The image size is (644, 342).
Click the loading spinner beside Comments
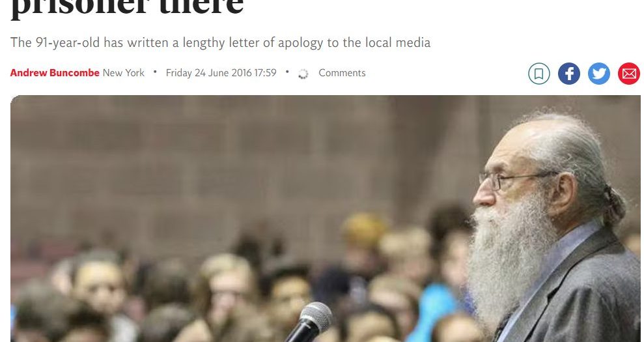tap(303, 74)
